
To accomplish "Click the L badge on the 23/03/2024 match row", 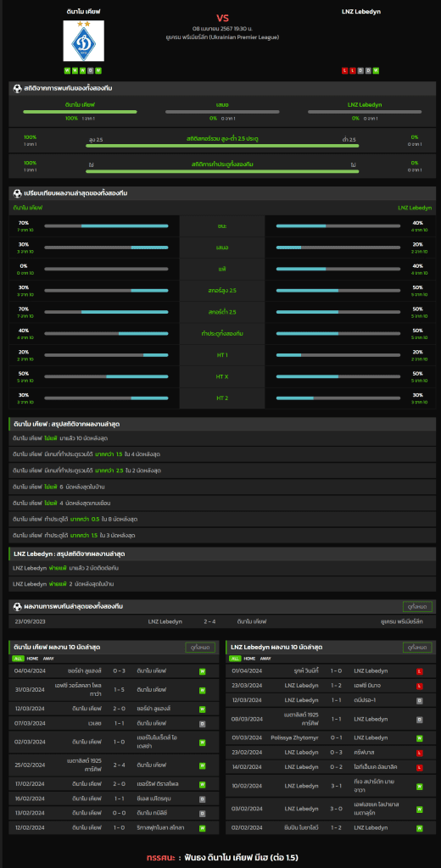I will [x=420, y=686].
